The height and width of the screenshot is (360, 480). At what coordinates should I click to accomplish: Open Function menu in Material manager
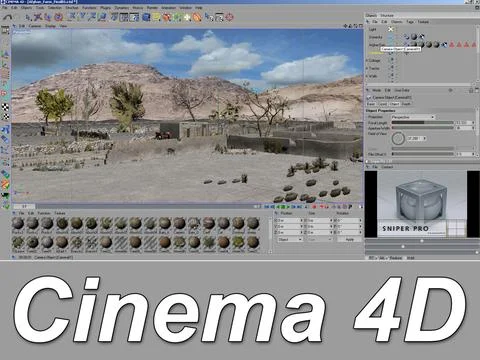click(x=44, y=213)
